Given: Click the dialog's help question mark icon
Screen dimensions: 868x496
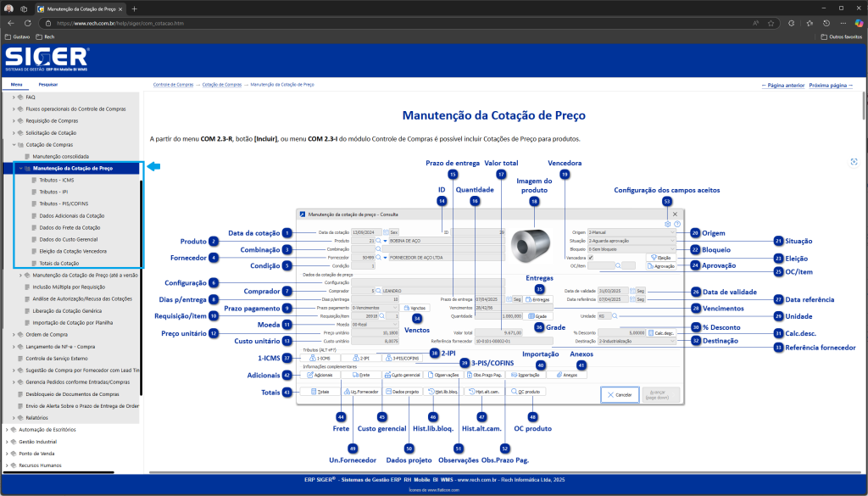Looking at the screenshot, I should (677, 224).
